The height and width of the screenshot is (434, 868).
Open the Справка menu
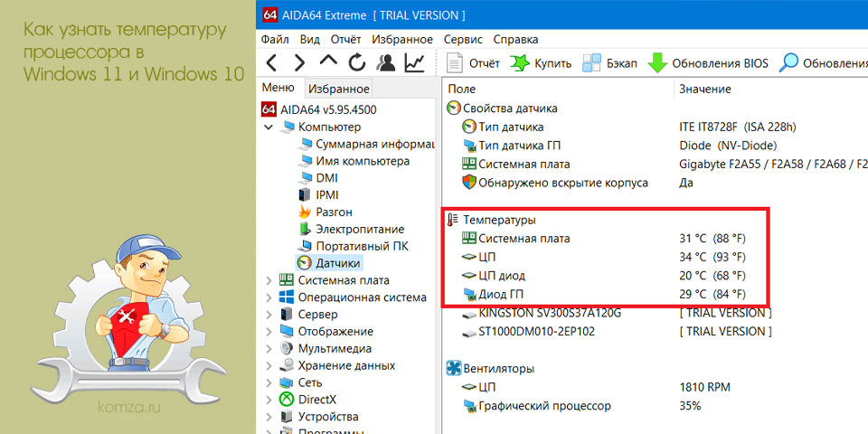tap(516, 39)
